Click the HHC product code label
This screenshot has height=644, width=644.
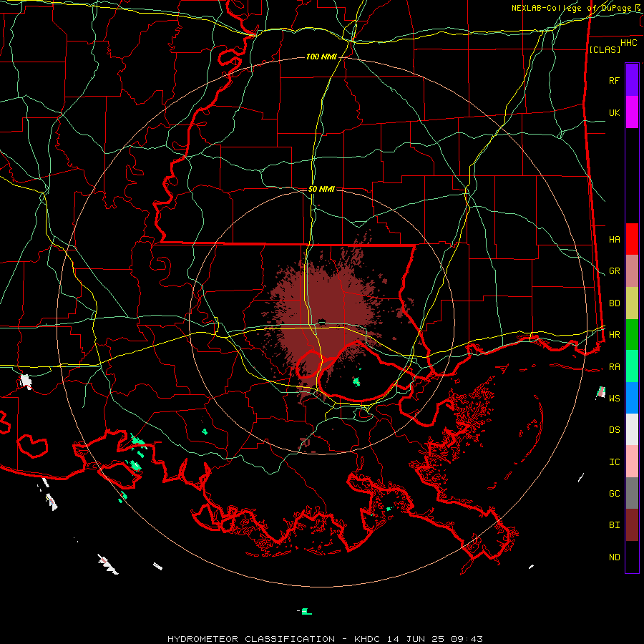pyautogui.click(x=628, y=43)
